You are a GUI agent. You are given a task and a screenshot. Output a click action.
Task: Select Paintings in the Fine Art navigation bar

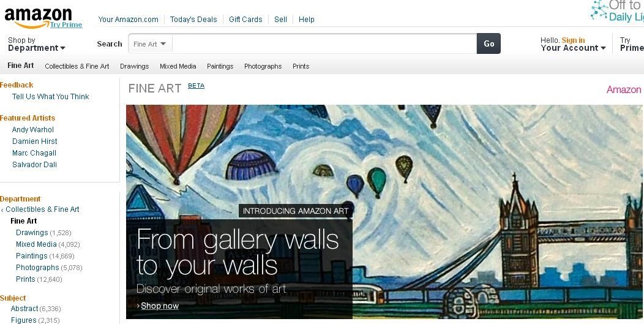220,66
